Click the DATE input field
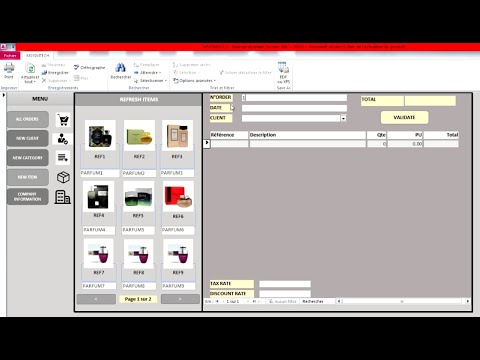 pos(294,108)
